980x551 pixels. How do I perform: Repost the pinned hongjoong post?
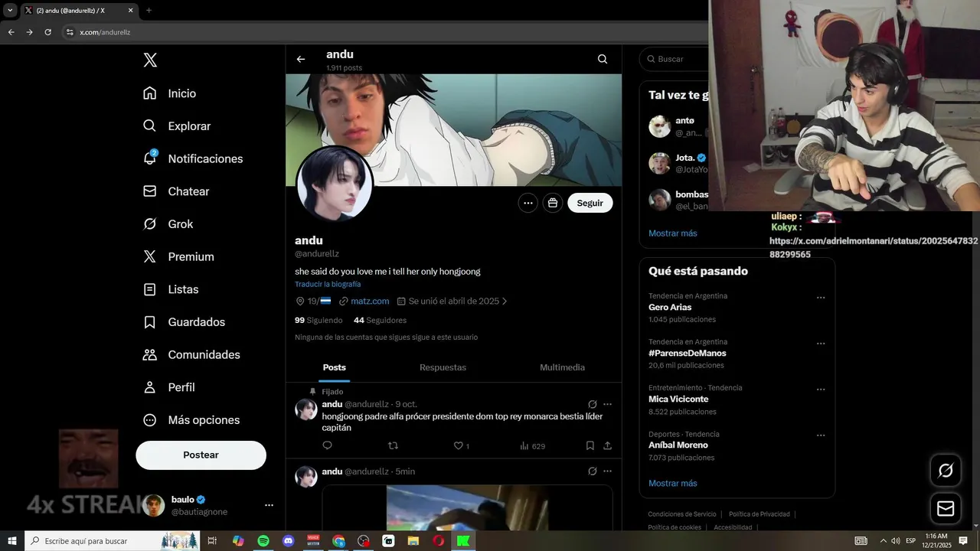(393, 445)
